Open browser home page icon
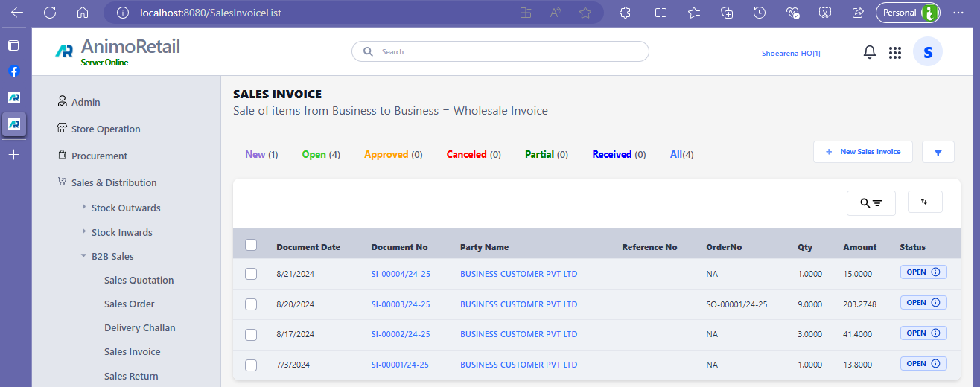 pyautogui.click(x=83, y=13)
